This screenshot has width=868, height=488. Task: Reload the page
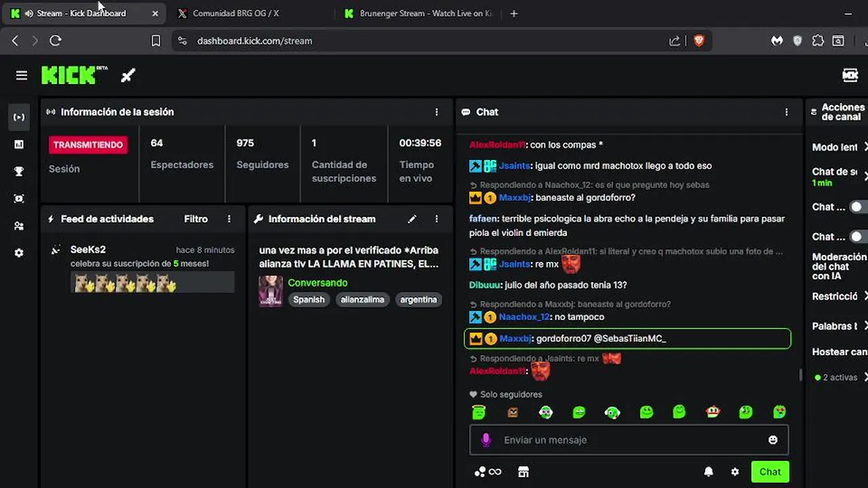pyautogui.click(x=56, y=41)
